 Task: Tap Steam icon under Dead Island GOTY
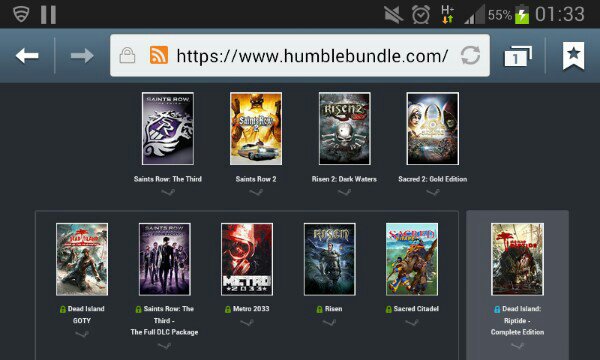(x=82, y=334)
